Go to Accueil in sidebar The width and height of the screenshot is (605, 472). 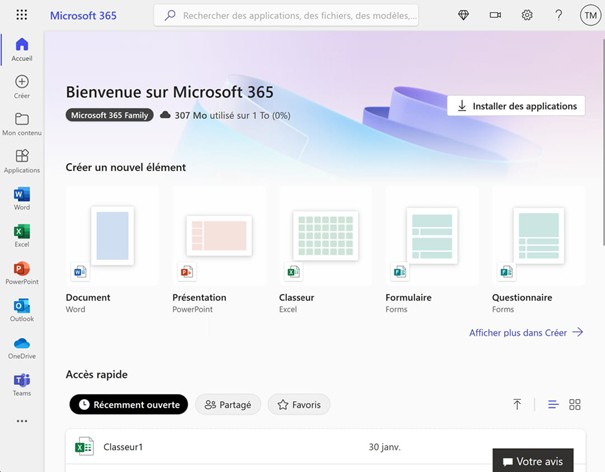(x=22, y=49)
